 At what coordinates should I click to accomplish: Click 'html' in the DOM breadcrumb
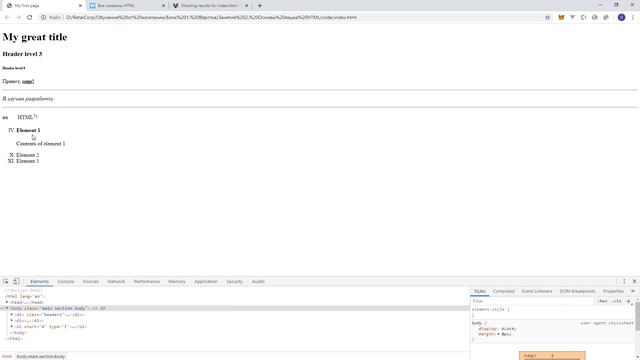[x=7, y=356]
